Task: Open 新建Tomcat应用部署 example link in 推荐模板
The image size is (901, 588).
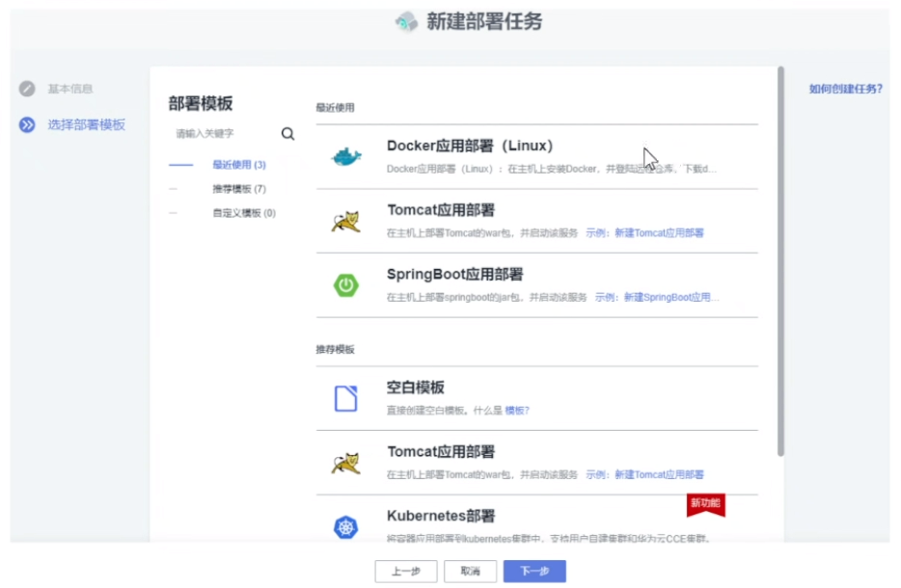Action: pyautogui.click(x=659, y=474)
